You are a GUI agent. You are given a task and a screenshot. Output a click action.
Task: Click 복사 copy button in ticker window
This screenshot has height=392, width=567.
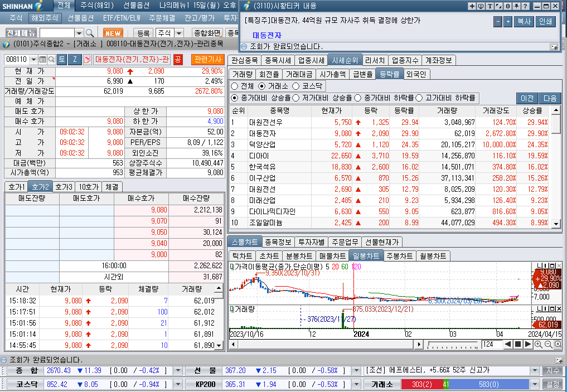click(x=524, y=22)
